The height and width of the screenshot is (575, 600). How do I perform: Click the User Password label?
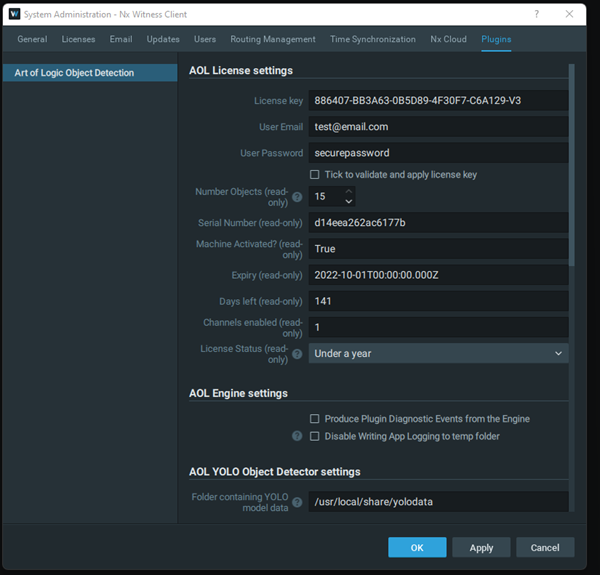(x=272, y=153)
